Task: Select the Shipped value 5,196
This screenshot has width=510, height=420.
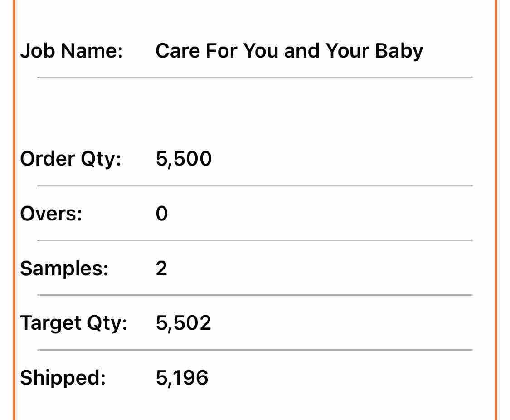Action: point(182,378)
